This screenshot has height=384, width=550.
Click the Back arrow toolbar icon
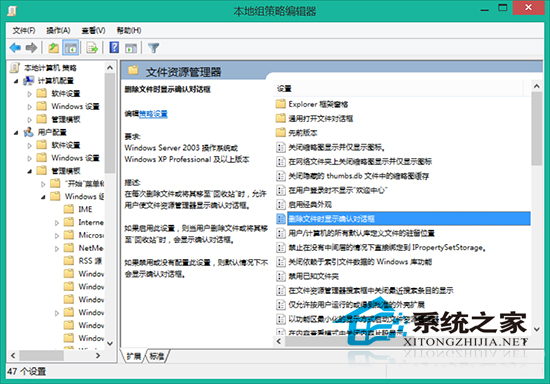15,48
